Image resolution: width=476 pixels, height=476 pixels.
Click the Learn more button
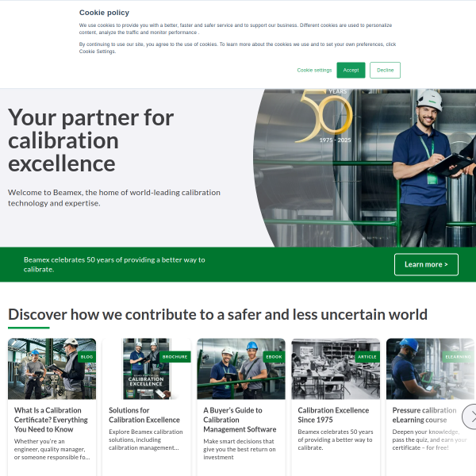(x=426, y=264)
